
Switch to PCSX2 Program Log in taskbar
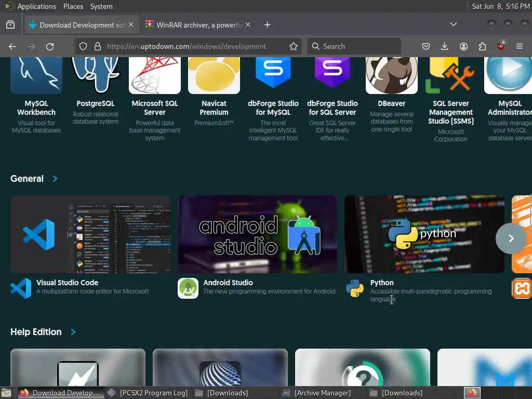[148, 393]
